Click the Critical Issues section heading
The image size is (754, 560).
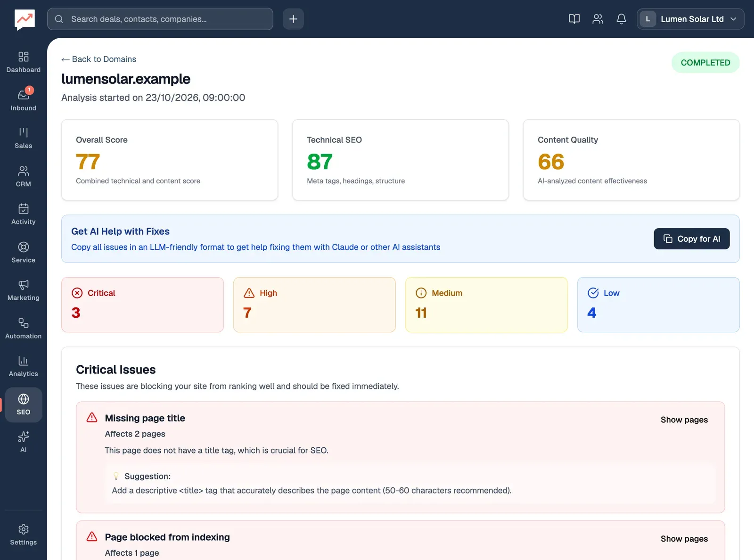[116, 370]
